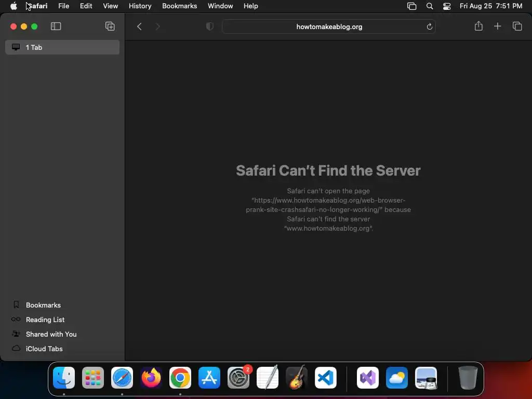Launch Visual Studio Code from Dock

click(x=326, y=377)
